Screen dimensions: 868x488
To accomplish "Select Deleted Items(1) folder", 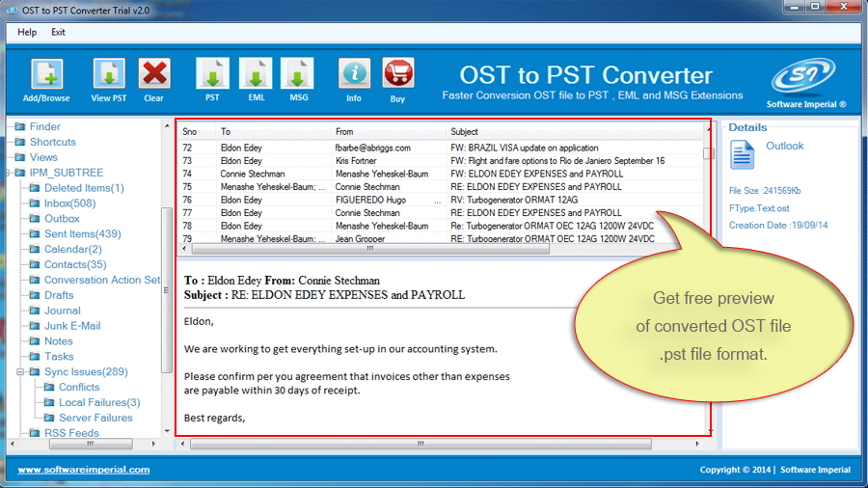I will point(84,188).
